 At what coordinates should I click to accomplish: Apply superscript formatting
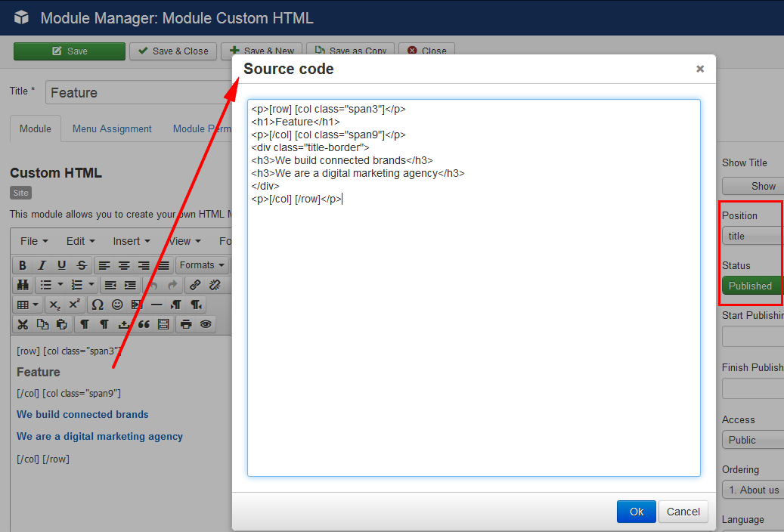(74, 305)
